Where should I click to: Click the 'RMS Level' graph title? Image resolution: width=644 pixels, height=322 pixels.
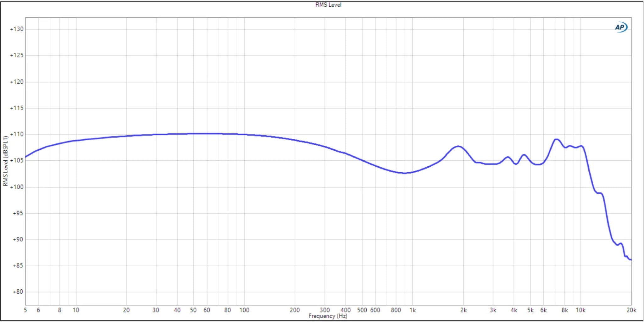coord(328,5)
